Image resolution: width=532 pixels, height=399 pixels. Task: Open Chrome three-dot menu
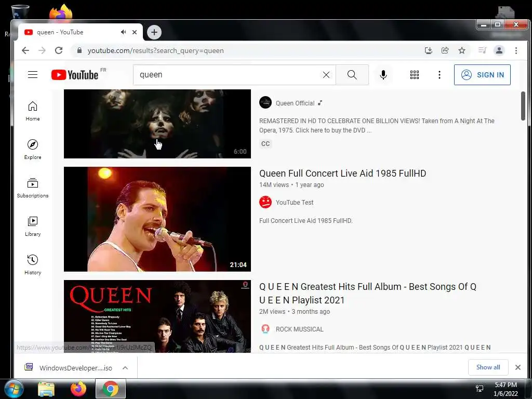pos(516,50)
